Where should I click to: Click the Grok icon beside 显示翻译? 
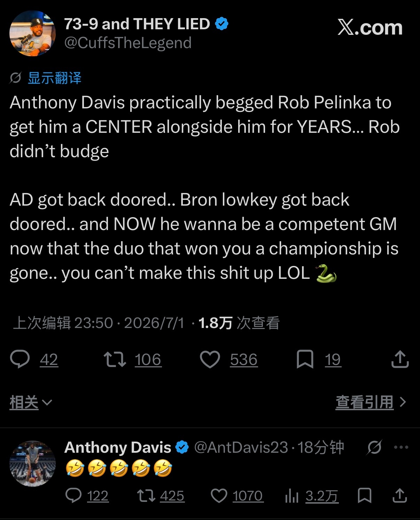[16, 78]
